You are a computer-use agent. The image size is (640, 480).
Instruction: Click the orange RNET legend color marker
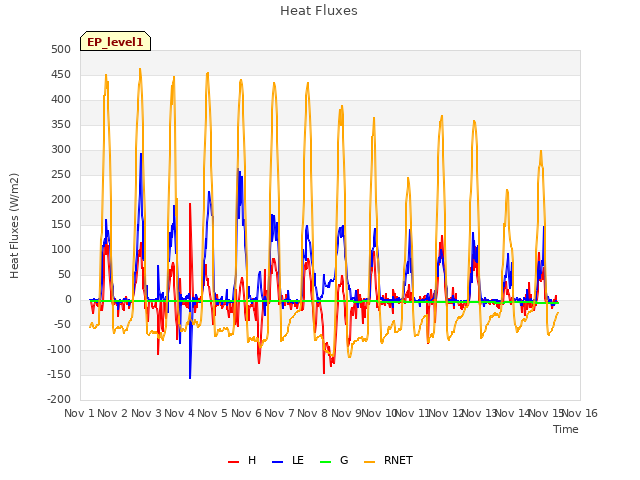pyautogui.click(x=369, y=462)
